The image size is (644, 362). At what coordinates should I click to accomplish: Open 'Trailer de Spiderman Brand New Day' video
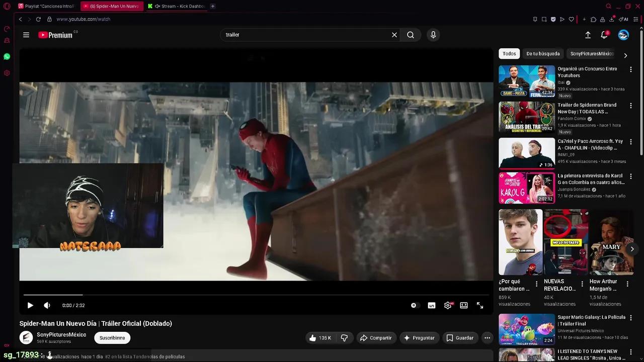click(587, 108)
